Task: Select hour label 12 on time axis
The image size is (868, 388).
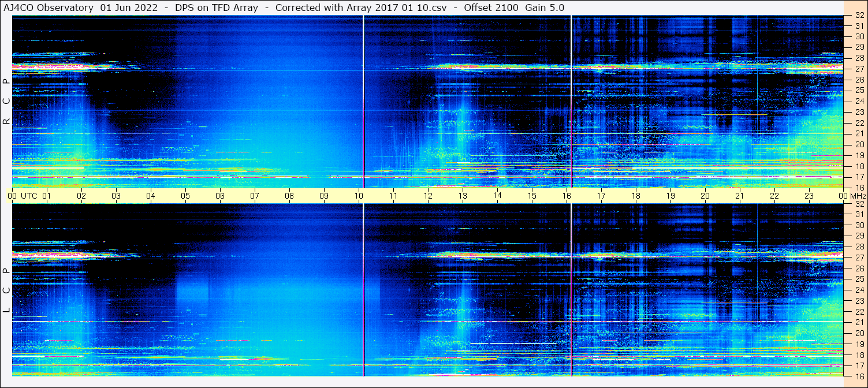Action: pos(428,196)
